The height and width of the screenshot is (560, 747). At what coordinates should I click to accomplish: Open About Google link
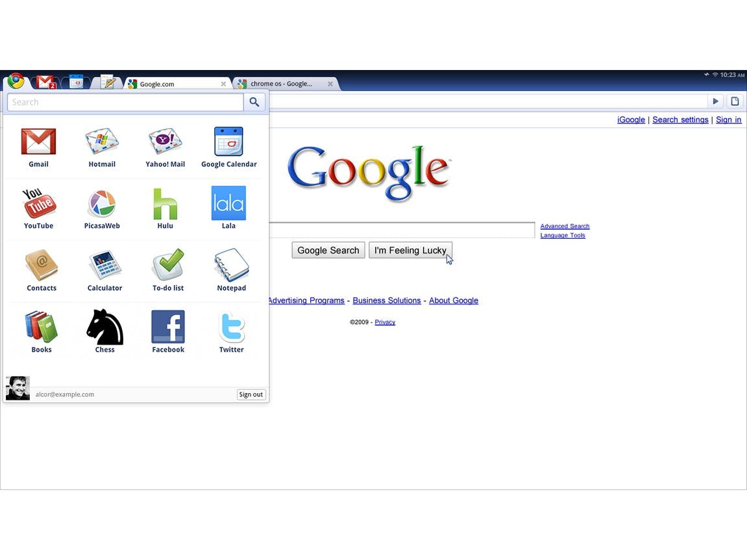[454, 300]
